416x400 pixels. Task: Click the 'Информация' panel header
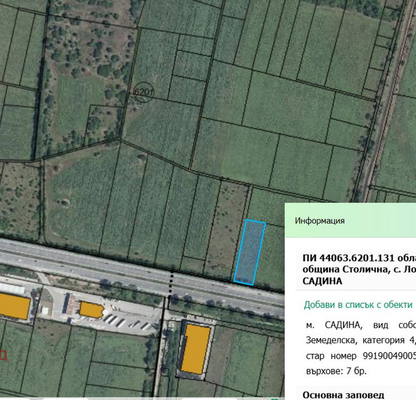319,221
